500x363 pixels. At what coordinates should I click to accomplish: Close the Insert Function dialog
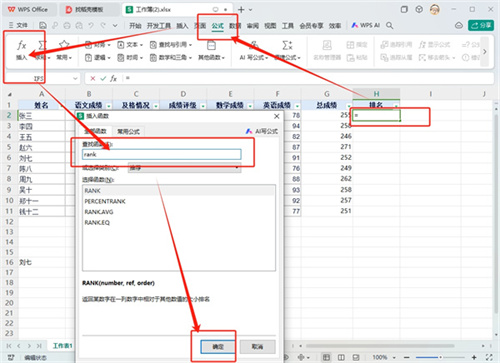pos(277,116)
